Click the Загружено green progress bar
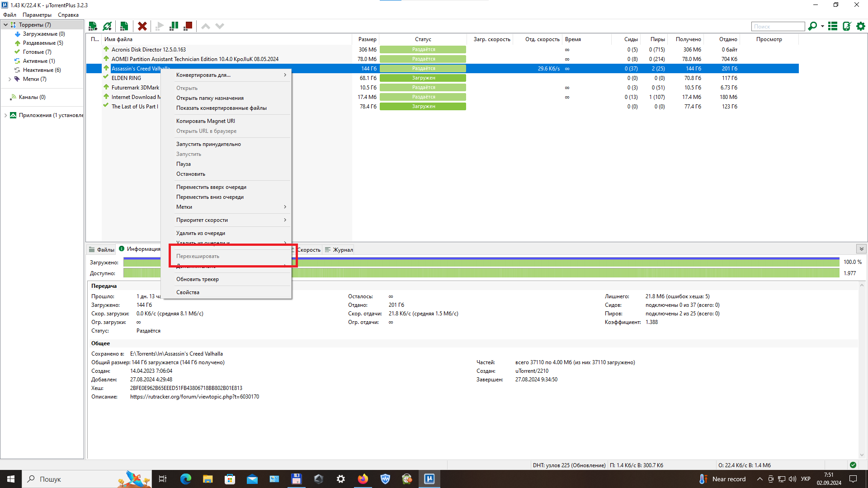The height and width of the screenshot is (488, 868). (542, 262)
